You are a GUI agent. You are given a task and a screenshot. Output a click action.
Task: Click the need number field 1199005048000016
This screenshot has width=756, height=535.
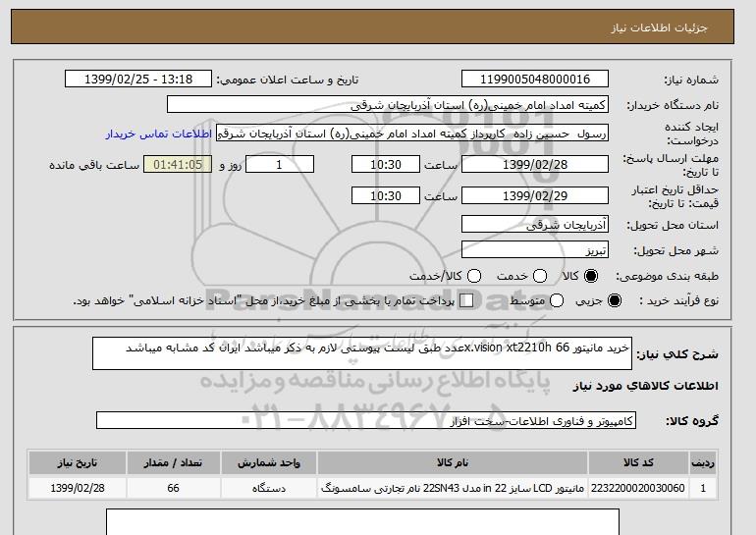tap(535, 80)
